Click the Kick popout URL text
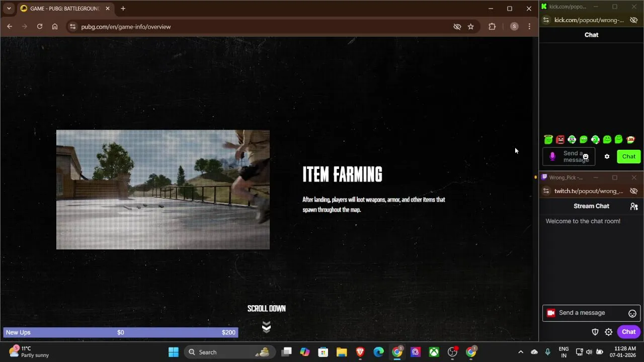Screen dimensions: 644x362 click(x=589, y=20)
